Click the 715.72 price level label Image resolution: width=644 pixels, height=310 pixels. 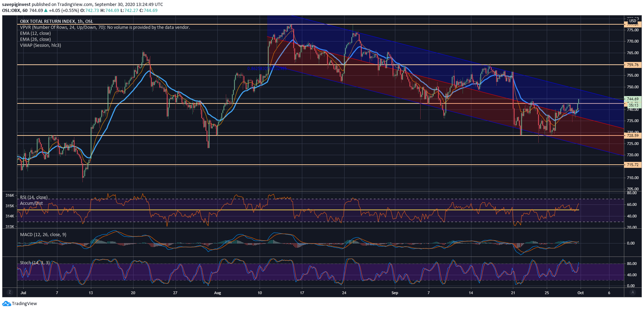click(x=633, y=165)
